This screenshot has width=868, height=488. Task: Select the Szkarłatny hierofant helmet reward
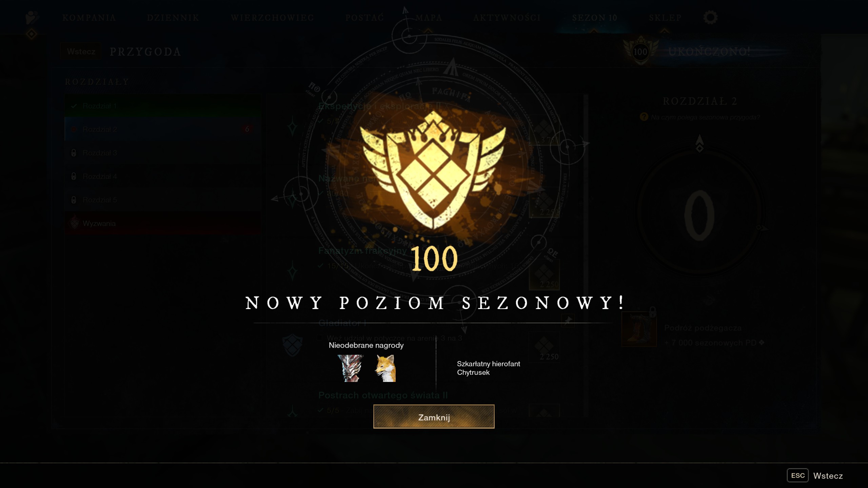coord(350,368)
